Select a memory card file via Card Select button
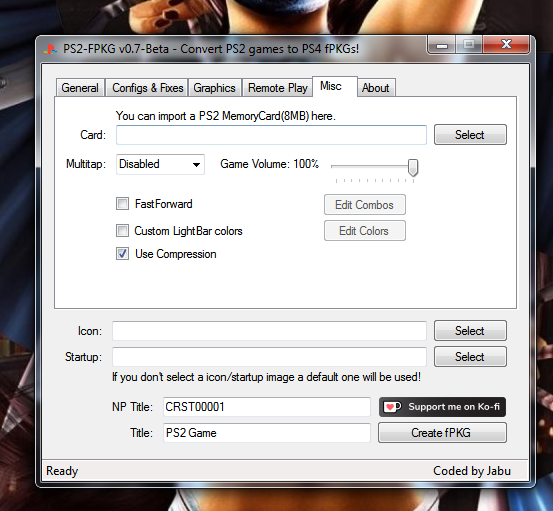 tap(470, 135)
